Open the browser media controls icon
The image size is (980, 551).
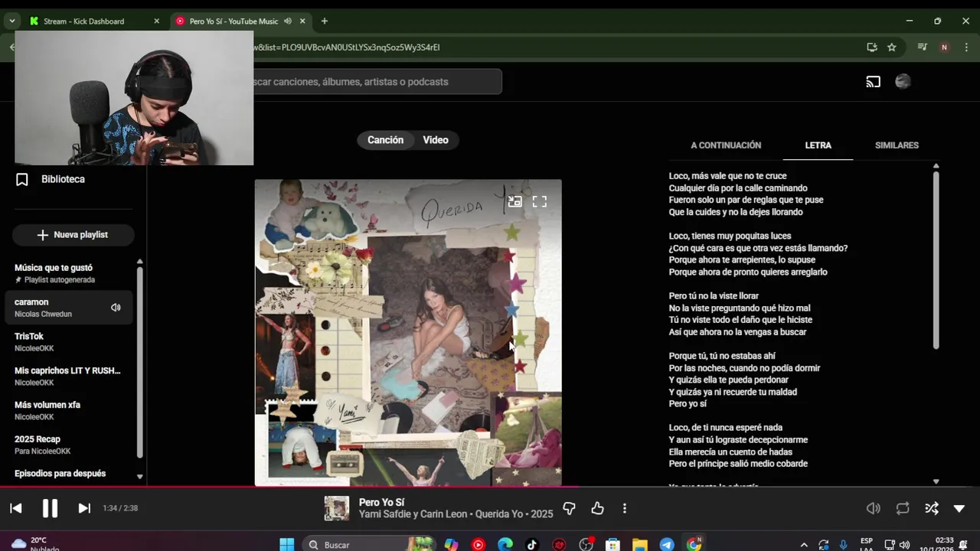click(x=922, y=47)
